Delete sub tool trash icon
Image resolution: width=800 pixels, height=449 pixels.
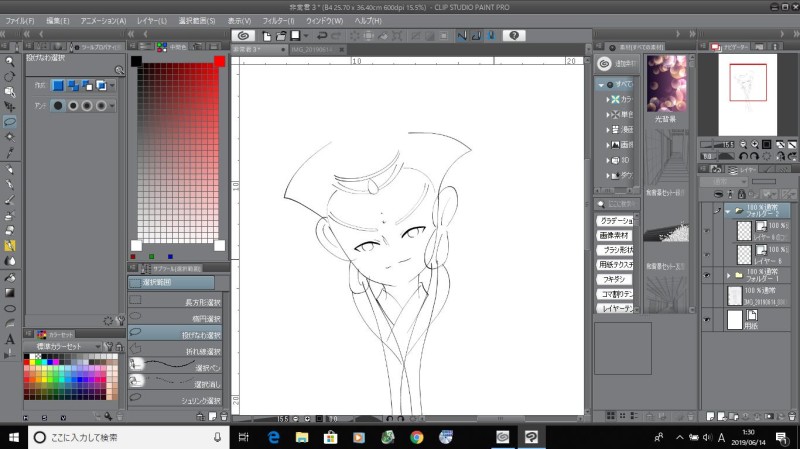pos(223,417)
